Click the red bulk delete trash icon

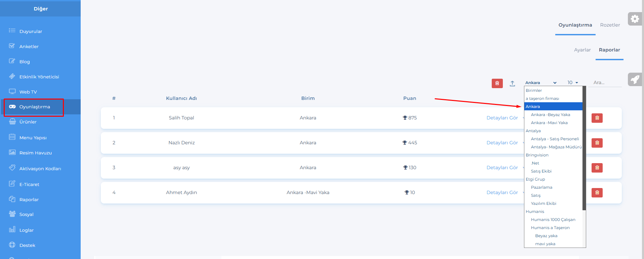(497, 83)
